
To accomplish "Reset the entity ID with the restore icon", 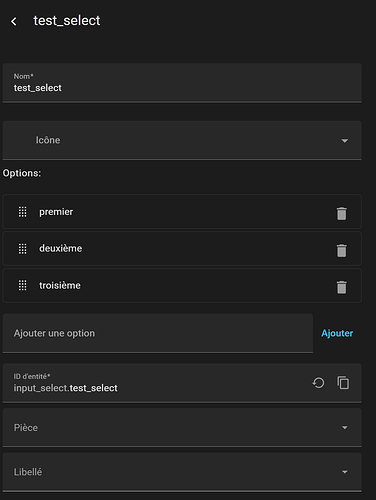I will pyautogui.click(x=318, y=383).
